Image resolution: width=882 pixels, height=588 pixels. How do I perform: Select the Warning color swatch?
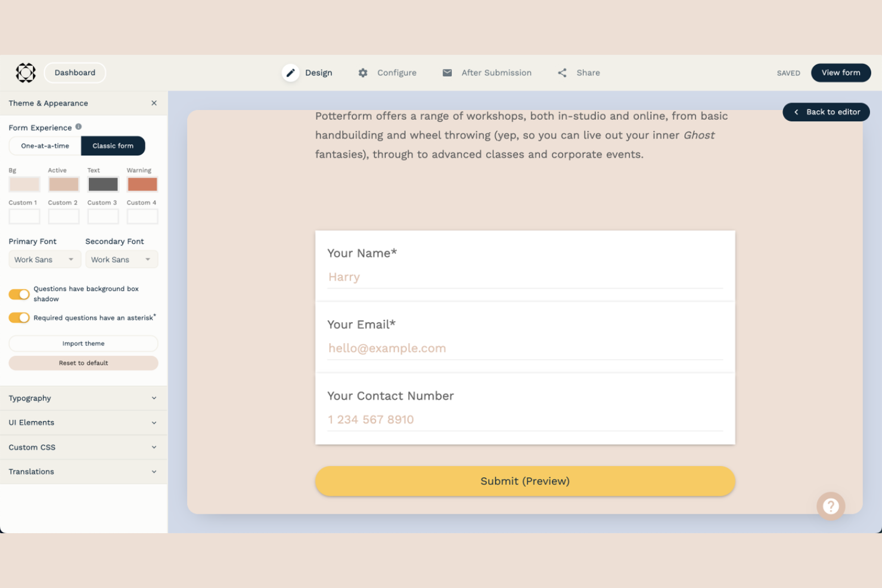(x=142, y=184)
